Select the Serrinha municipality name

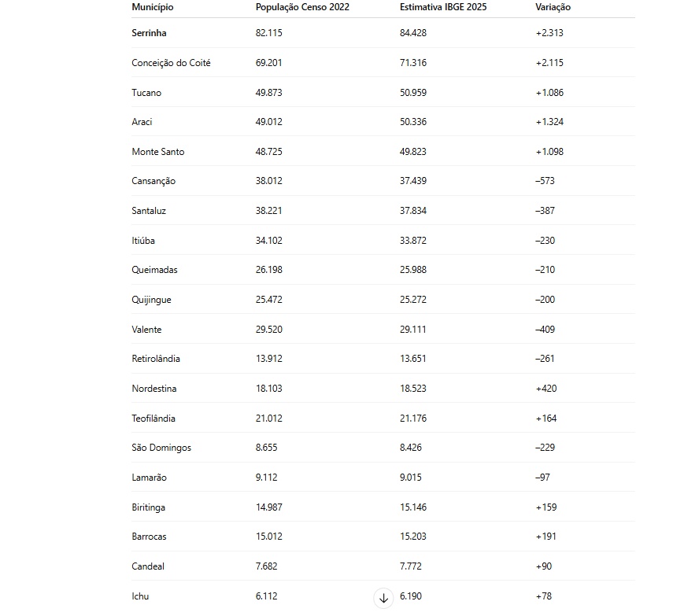click(x=149, y=33)
